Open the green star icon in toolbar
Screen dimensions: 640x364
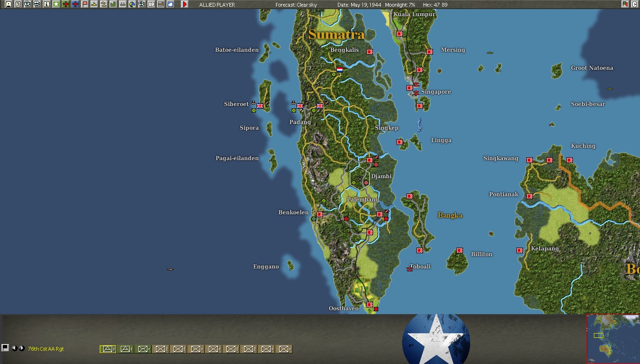tap(56, 4)
